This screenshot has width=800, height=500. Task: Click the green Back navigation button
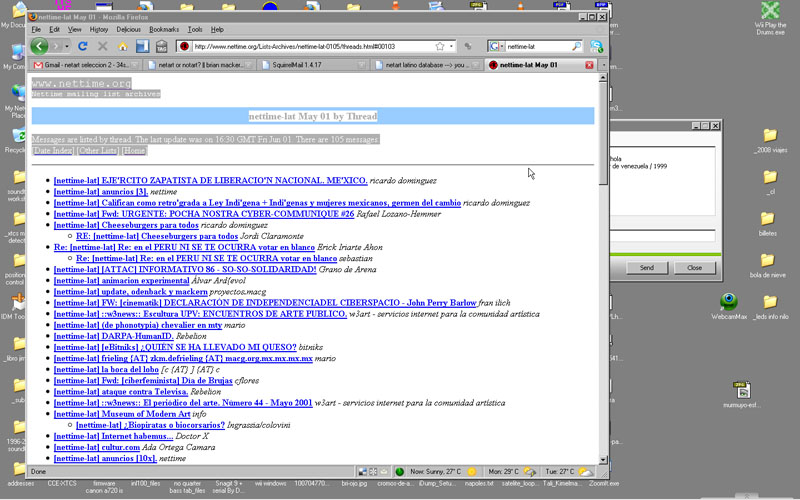[x=39, y=46]
